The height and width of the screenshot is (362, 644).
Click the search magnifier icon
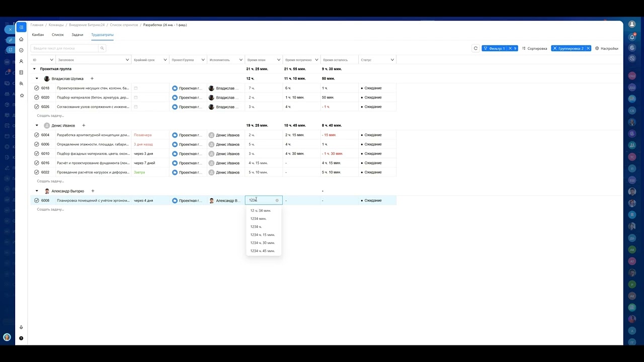pos(102,48)
